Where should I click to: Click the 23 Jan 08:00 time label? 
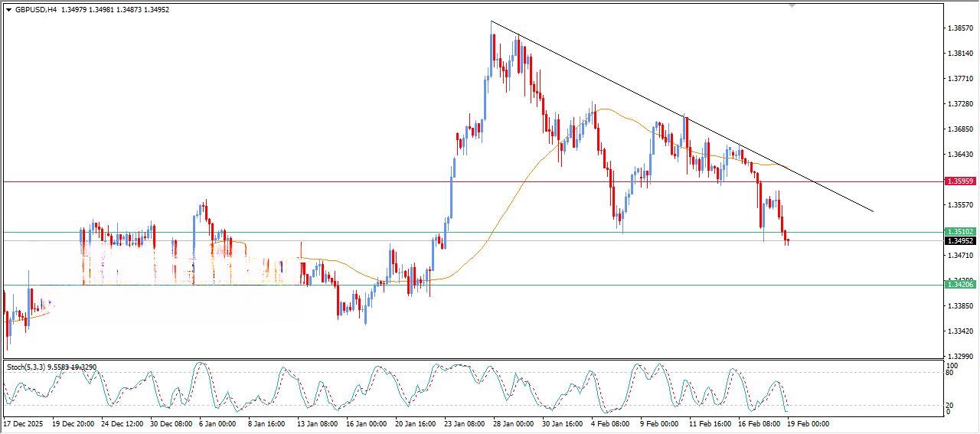coord(465,423)
